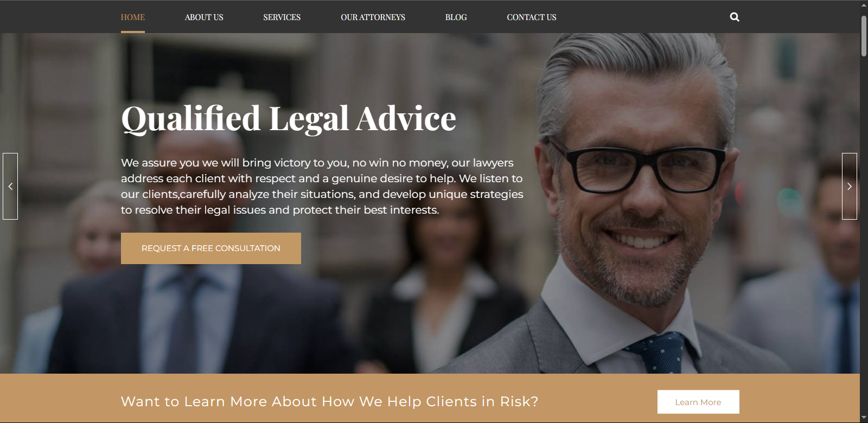Go to the previous slide arrow

[10, 186]
